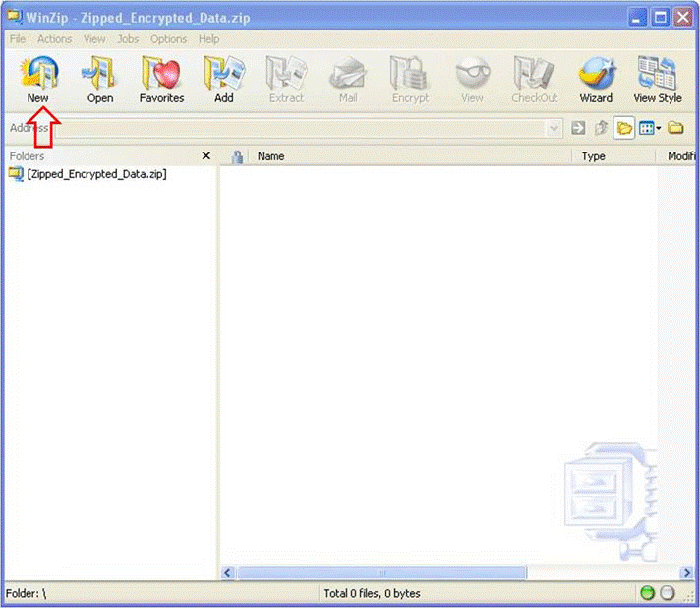Expand the Address bar dropdown arrow

pos(554,129)
